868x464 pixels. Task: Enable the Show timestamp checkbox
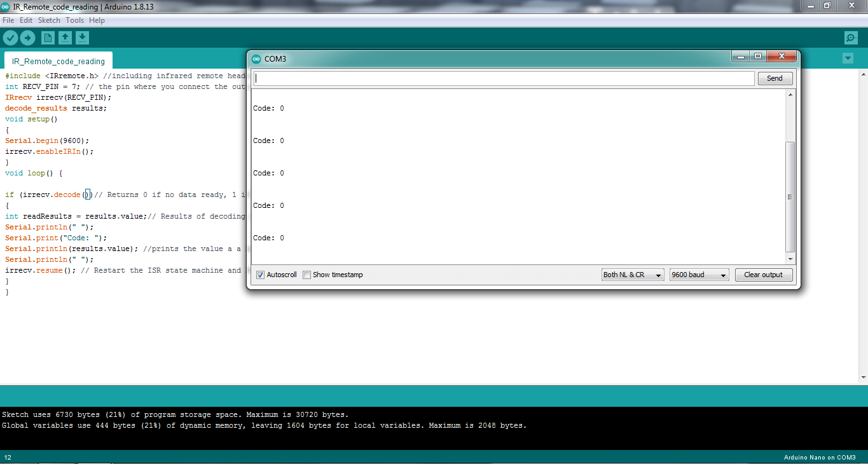click(x=307, y=275)
